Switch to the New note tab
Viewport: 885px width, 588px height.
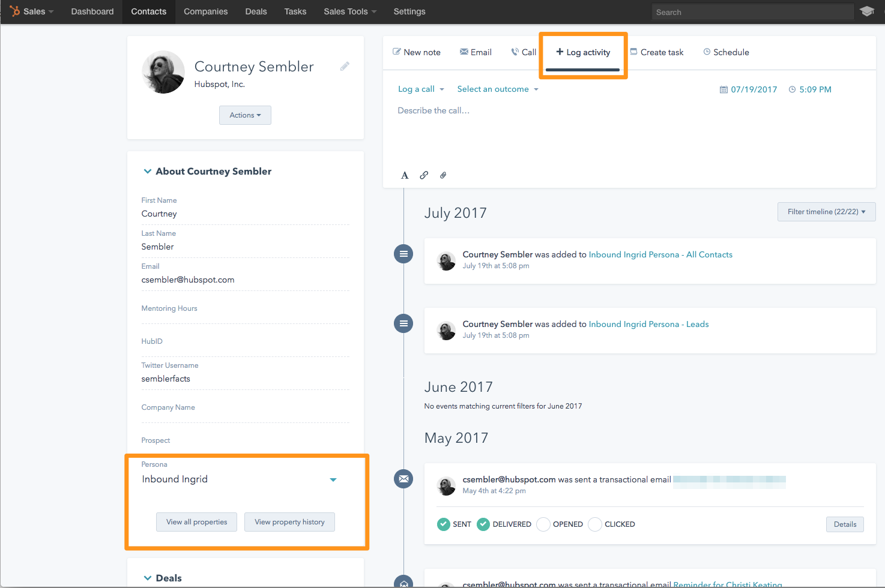[x=417, y=52]
